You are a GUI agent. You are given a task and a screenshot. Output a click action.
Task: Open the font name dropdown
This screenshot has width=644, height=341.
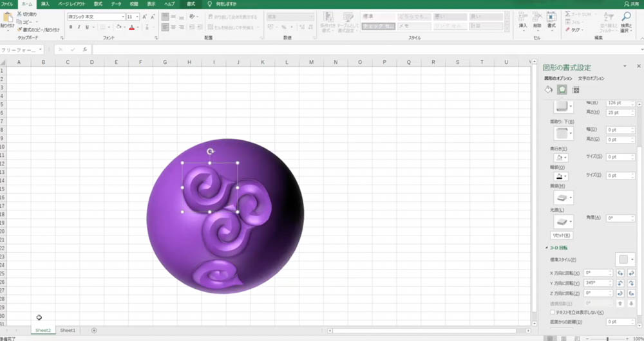pos(123,17)
